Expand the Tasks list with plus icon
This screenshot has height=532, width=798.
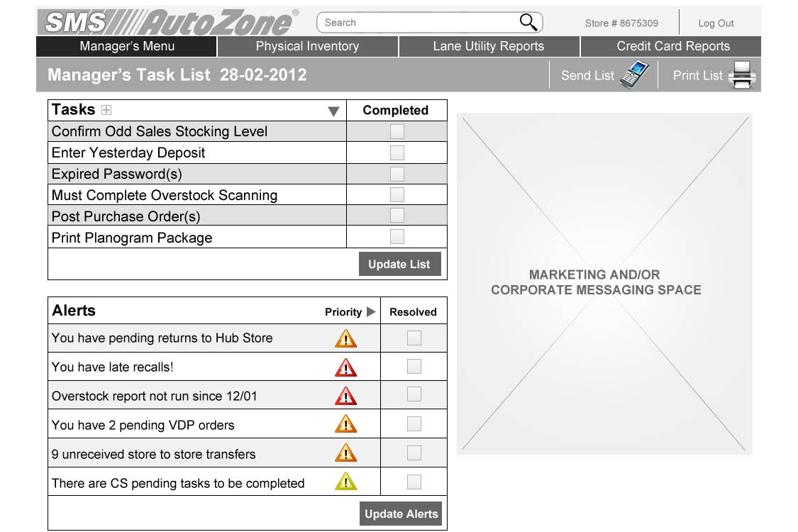[106, 110]
